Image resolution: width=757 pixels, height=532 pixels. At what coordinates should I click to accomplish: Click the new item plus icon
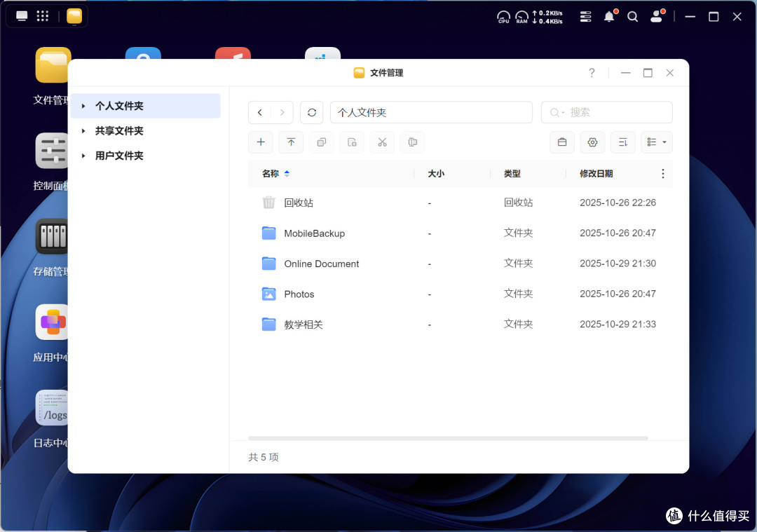[x=261, y=142]
